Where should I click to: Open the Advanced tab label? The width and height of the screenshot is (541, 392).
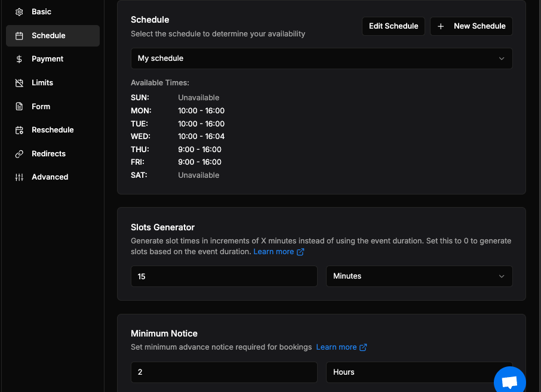(x=50, y=177)
